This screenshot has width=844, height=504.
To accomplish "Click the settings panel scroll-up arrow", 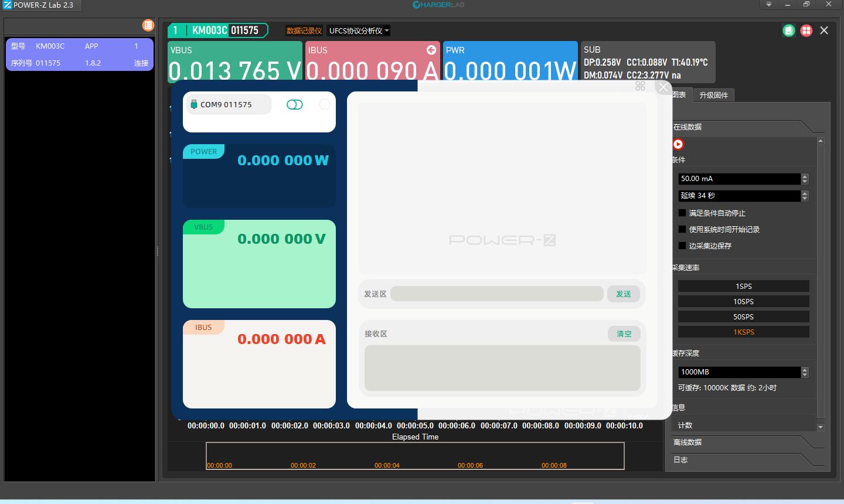I will pos(821,141).
